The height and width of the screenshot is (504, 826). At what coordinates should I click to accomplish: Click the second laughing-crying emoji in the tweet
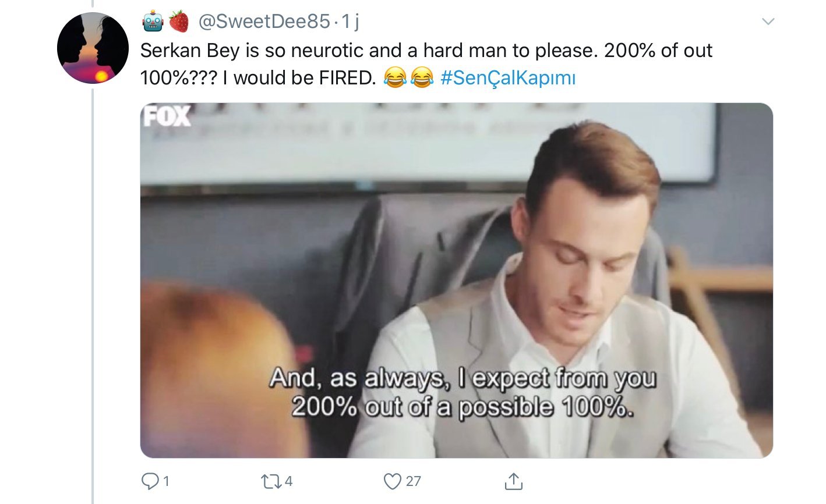pyautogui.click(x=422, y=78)
